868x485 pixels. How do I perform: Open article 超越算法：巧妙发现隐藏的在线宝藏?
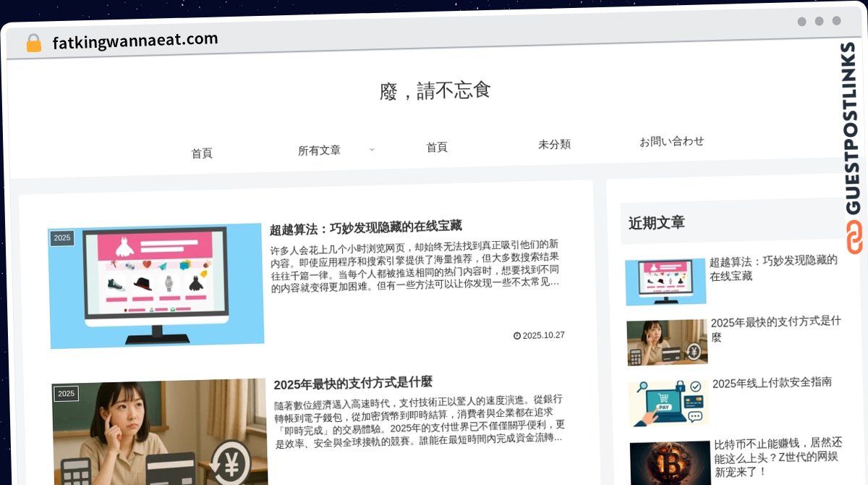(x=365, y=227)
